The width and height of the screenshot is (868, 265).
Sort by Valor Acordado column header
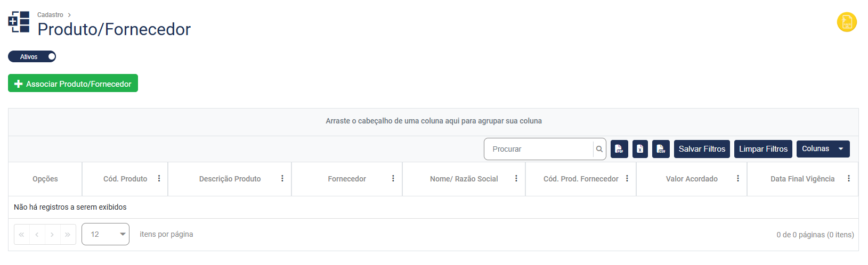click(x=692, y=179)
